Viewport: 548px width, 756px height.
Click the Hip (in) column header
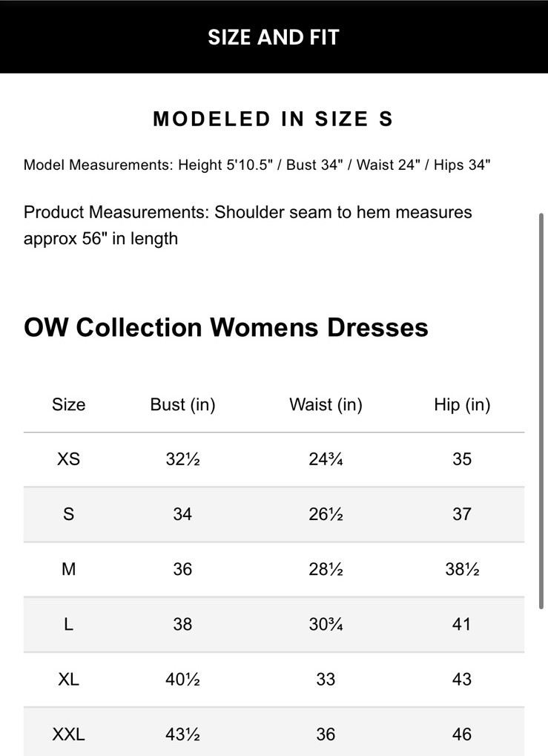(x=462, y=404)
